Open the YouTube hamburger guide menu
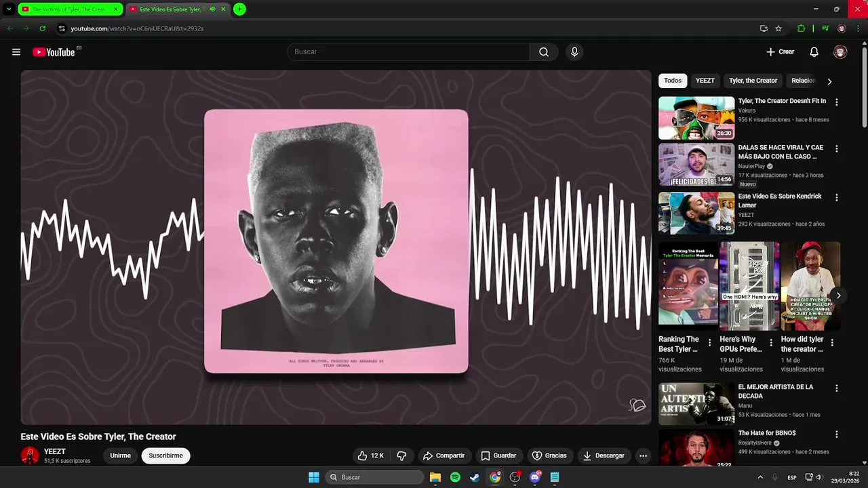Image resolution: width=868 pixels, height=488 pixels. click(16, 52)
